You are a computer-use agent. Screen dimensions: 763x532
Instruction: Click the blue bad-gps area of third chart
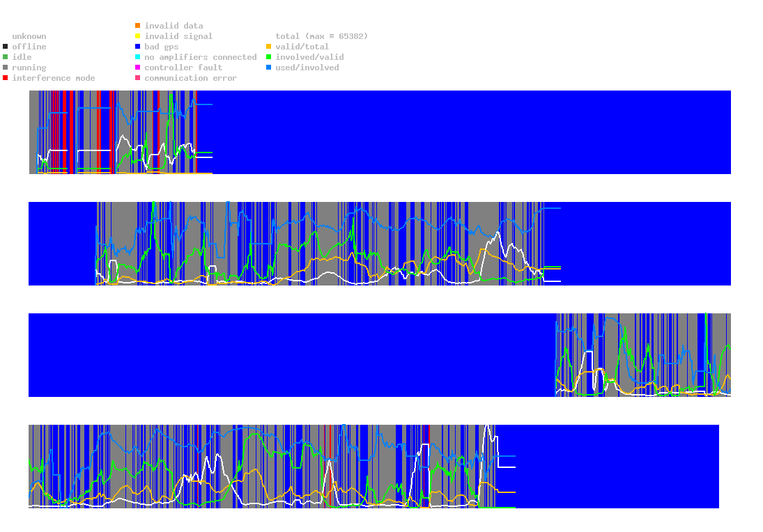[292, 355]
